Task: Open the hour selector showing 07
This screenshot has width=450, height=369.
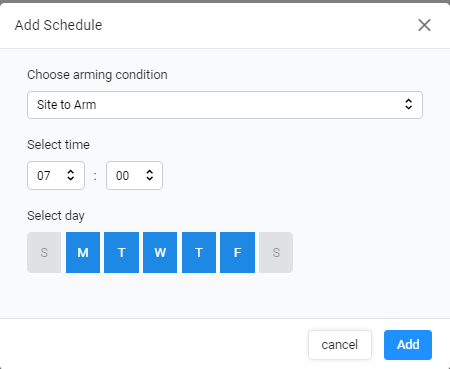Action: pos(56,176)
